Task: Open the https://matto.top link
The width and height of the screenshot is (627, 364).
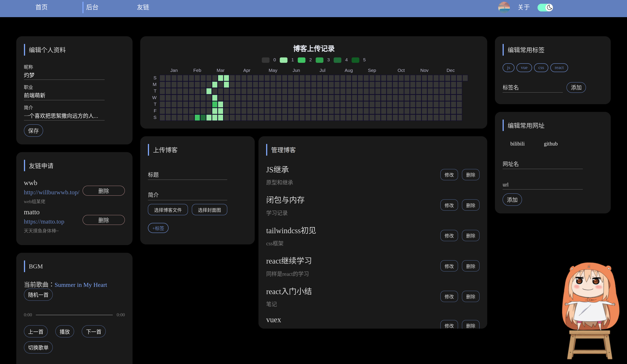Action: (44, 221)
